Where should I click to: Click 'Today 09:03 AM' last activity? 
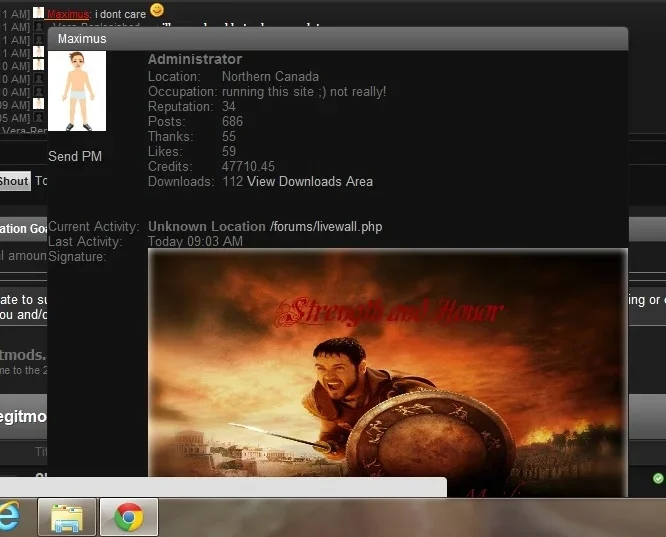pos(195,241)
